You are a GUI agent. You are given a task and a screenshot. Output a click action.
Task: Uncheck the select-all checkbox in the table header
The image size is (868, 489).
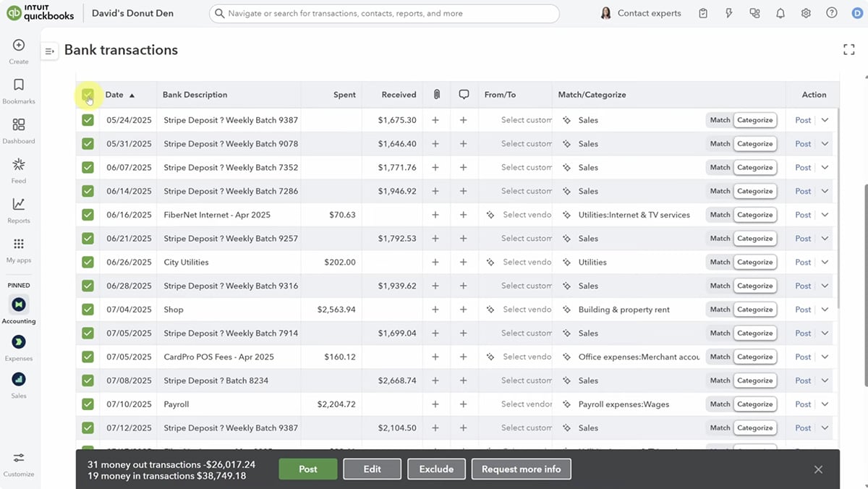(88, 94)
